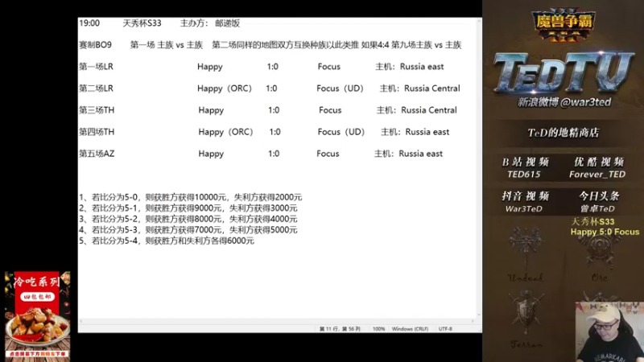Click the prize line starting "3、若比分为5-2"
Image resolution: width=644 pixels, height=362 pixels.
pyautogui.click(x=188, y=219)
